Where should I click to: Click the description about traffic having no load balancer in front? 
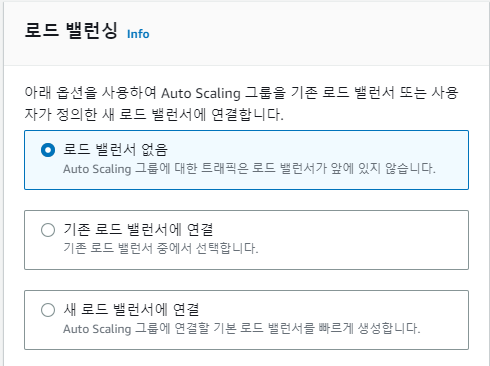point(249,169)
